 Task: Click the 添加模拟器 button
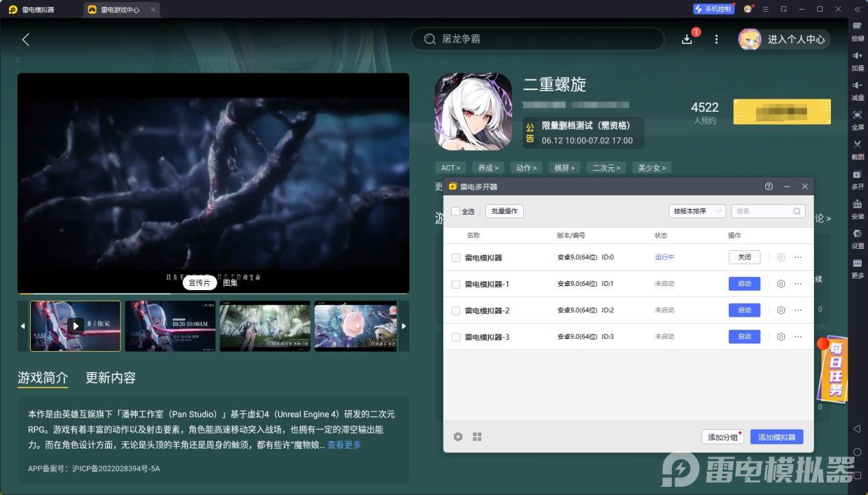click(777, 437)
